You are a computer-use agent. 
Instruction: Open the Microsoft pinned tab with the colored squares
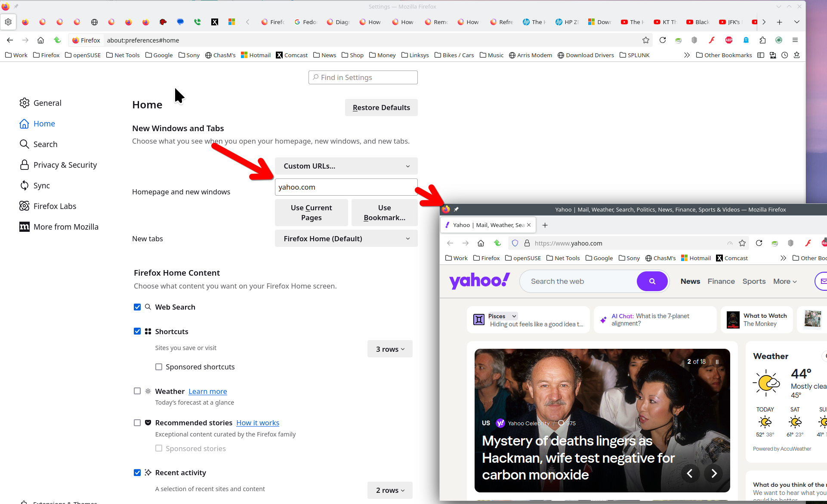(232, 22)
